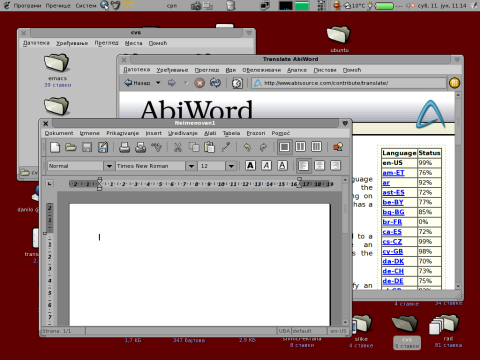Go forward in the Translate AbiWord browser
This screenshot has width=480, height=360.
click(x=171, y=83)
